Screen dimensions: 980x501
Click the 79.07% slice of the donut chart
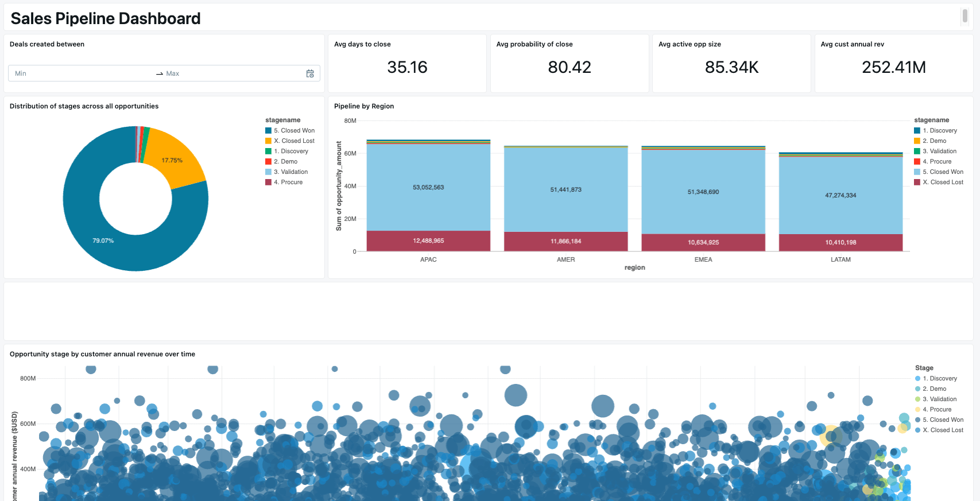click(103, 241)
